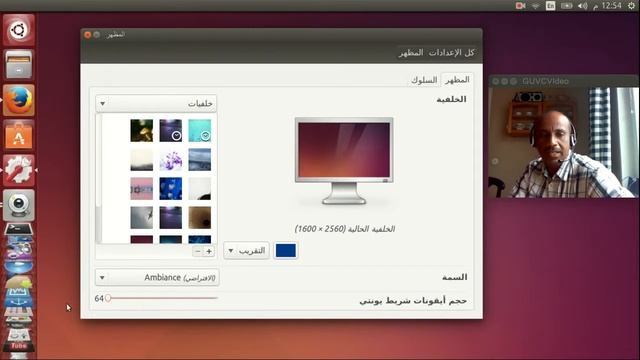Open the Wi-Fi network indicator
The image size is (640, 360).
pos(536,6)
